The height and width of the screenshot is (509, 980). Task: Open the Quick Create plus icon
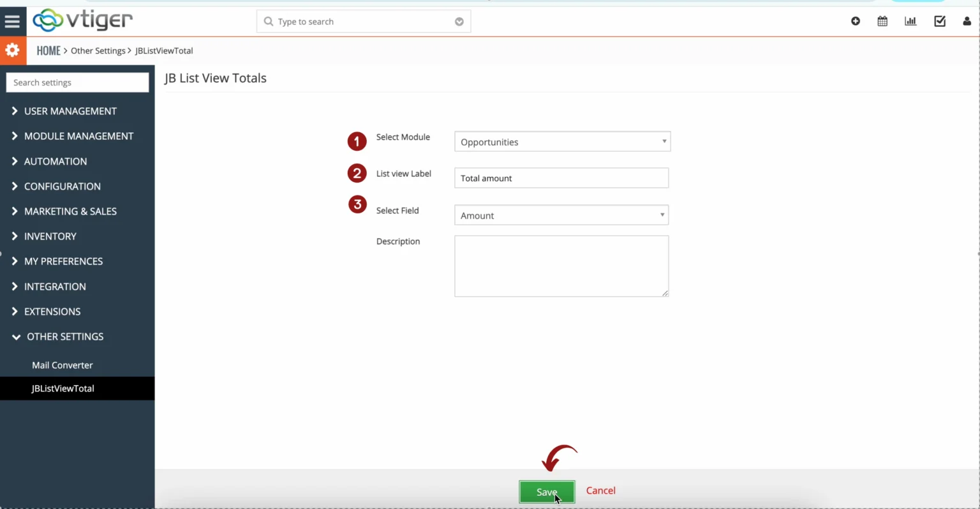pyautogui.click(x=856, y=21)
